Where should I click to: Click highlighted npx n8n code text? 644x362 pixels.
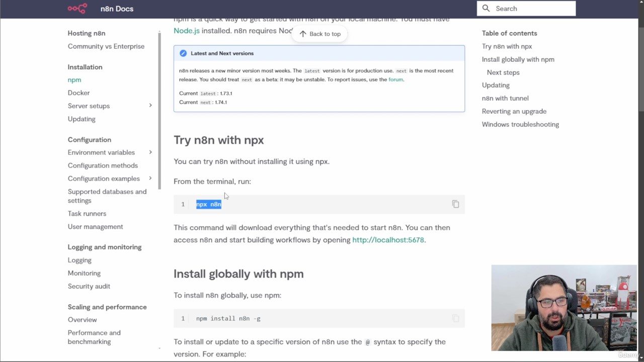[208, 204]
